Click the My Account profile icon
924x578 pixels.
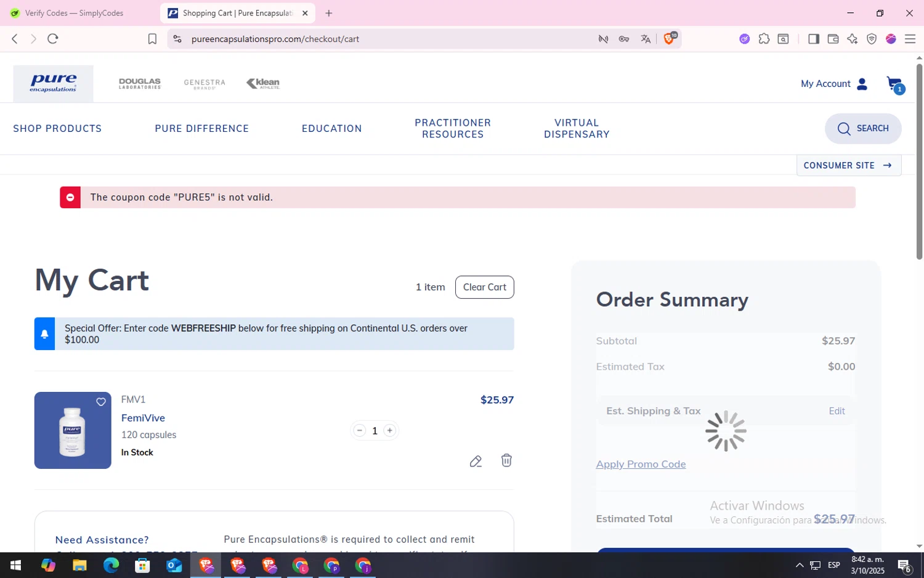[x=862, y=84]
